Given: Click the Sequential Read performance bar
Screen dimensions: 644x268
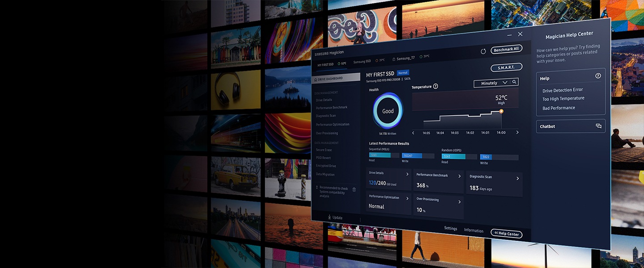Looking at the screenshot, I should [384, 155].
